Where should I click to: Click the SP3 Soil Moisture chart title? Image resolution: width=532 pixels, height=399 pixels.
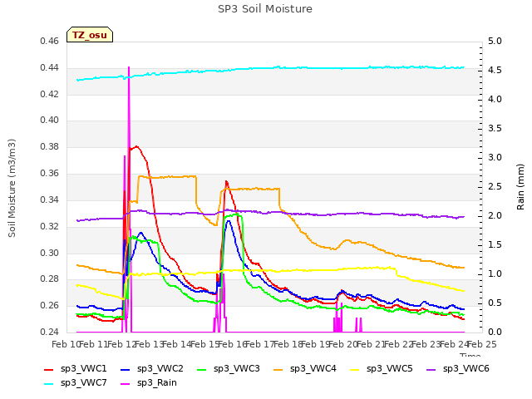[x=265, y=9]
